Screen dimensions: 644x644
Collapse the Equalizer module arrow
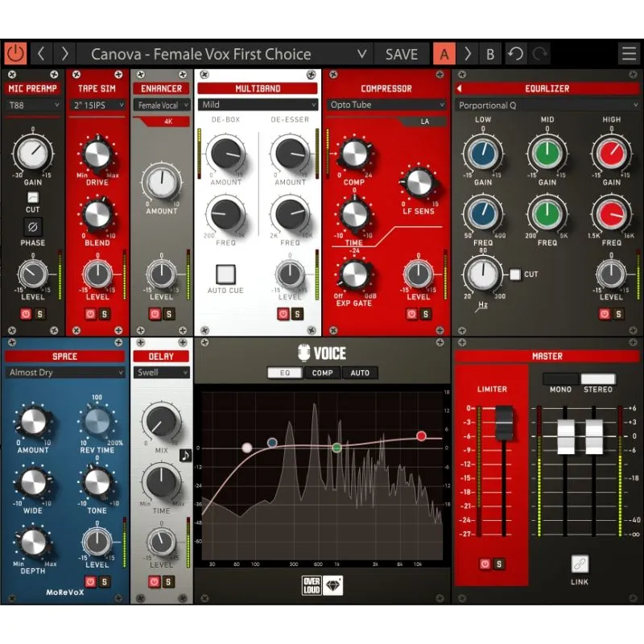(x=460, y=89)
